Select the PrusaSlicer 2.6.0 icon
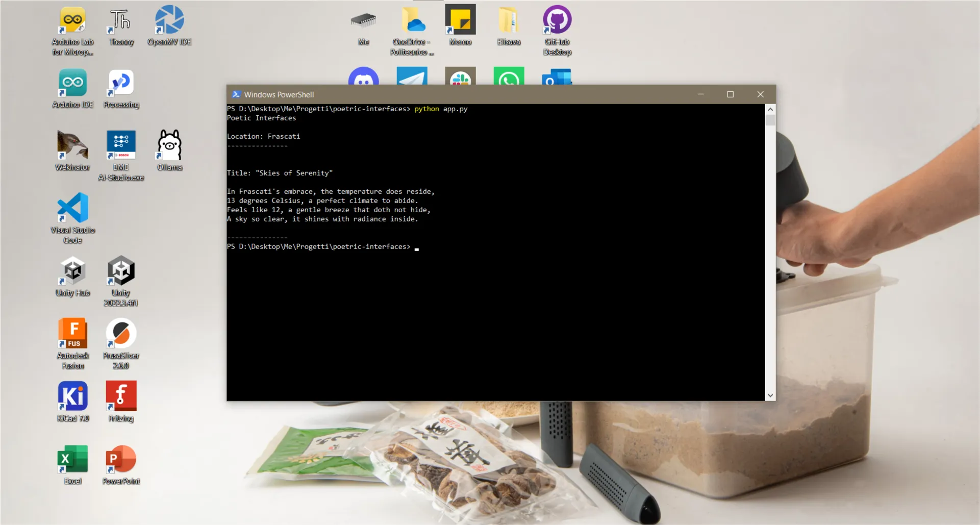Image resolution: width=980 pixels, height=525 pixels. point(121,335)
